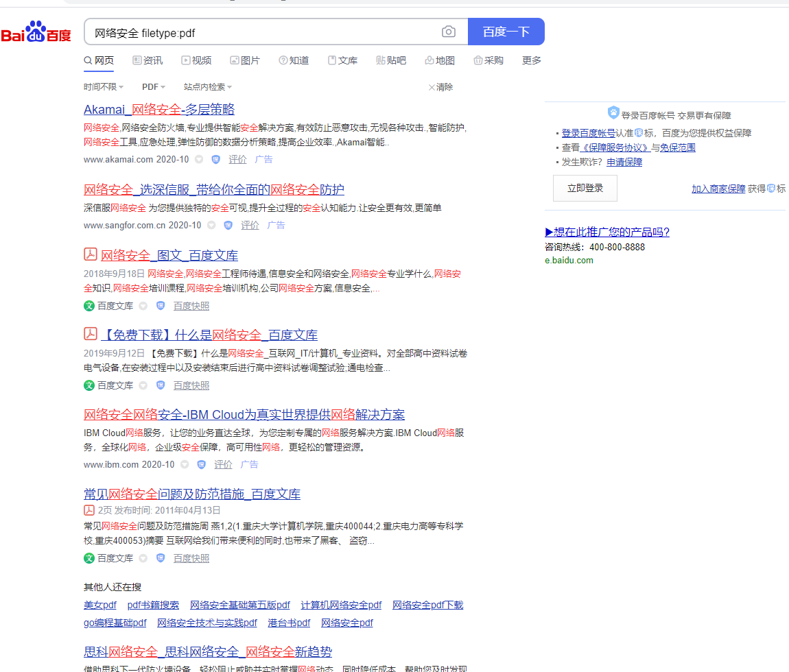This screenshot has height=672, width=789.
Task: Click related search 计算机网络安全pdf
Action: click(x=341, y=605)
